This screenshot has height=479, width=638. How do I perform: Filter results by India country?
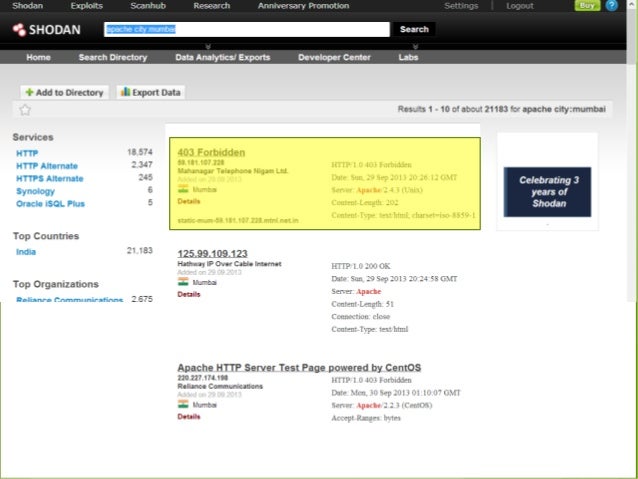(26, 252)
